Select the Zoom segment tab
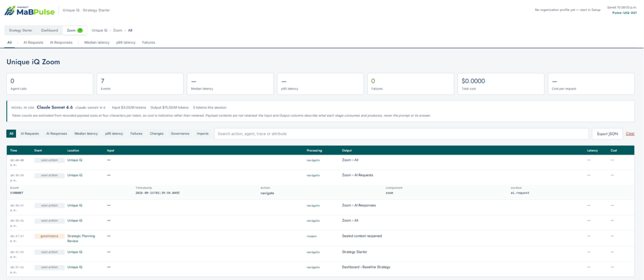The height and width of the screenshot is (280, 644). point(74,30)
